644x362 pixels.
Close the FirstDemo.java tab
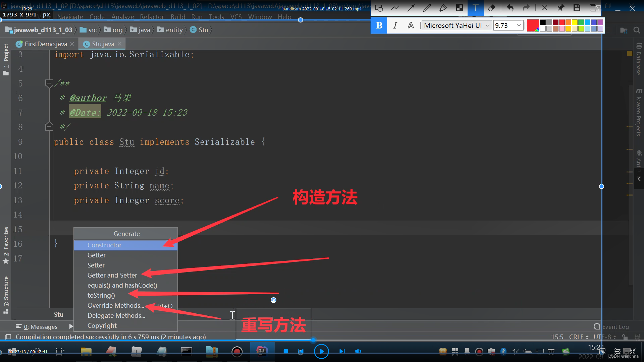point(72,44)
